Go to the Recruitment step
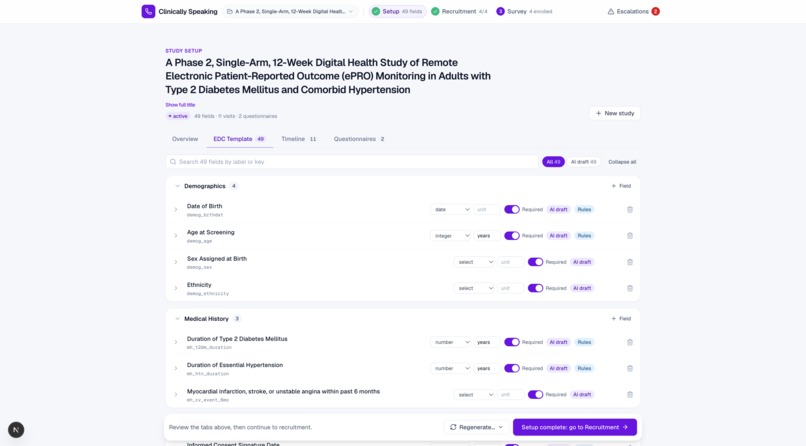Image resolution: width=806 pixels, height=446 pixels. pyautogui.click(x=459, y=11)
